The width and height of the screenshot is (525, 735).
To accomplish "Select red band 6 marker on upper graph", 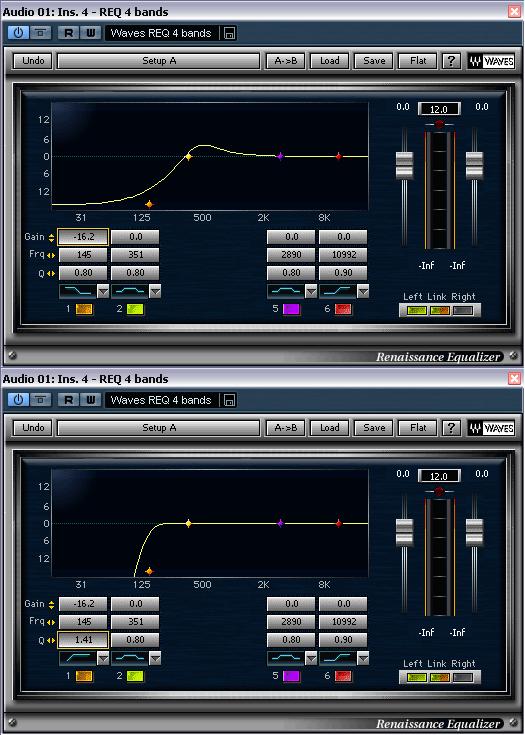I will click(339, 157).
